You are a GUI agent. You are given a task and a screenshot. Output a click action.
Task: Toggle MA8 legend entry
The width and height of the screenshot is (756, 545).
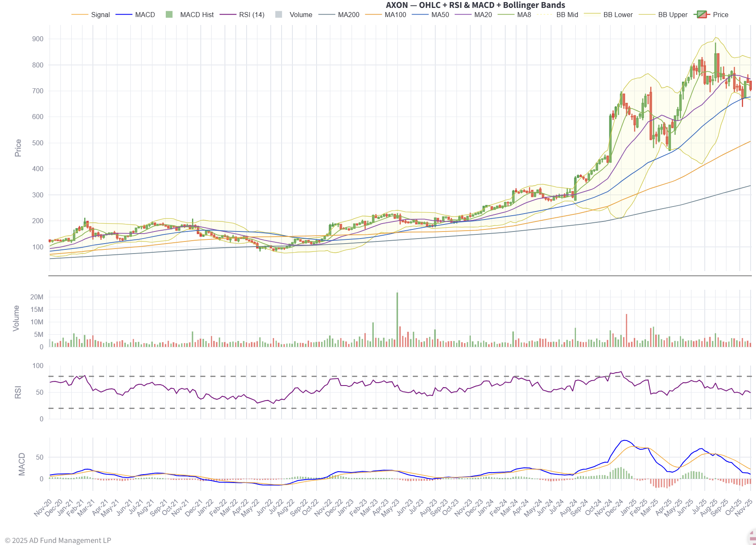515,15
